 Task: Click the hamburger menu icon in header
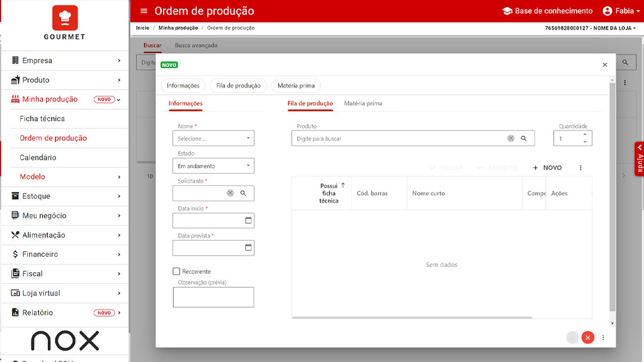(144, 11)
